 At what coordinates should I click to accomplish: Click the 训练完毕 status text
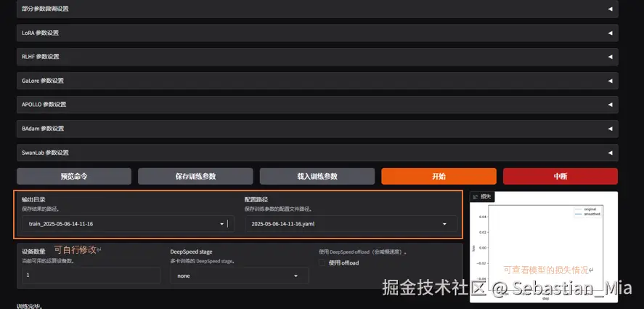coord(30,306)
